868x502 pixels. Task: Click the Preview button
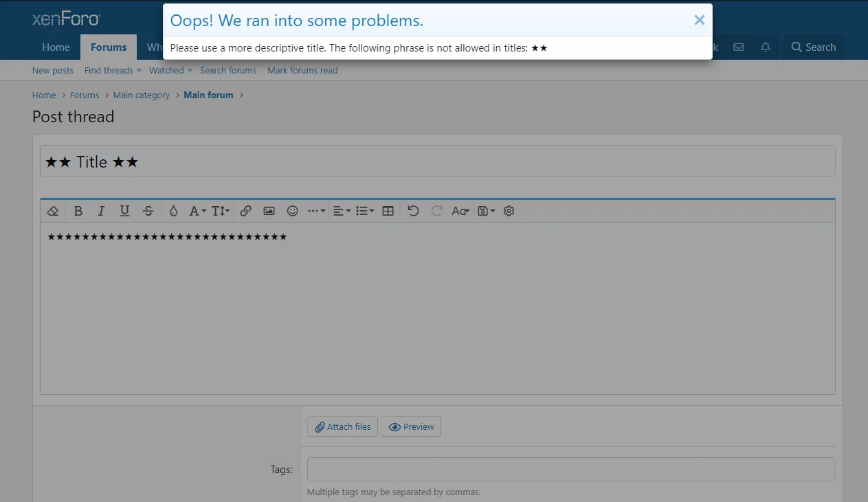click(x=411, y=426)
